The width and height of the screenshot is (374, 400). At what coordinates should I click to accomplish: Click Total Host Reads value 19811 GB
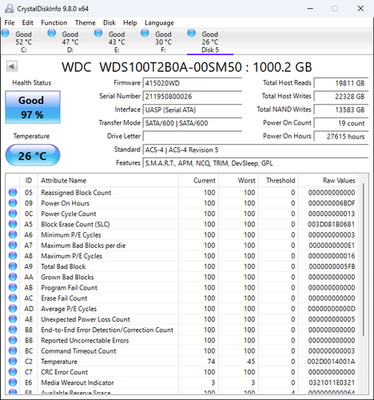341,83
